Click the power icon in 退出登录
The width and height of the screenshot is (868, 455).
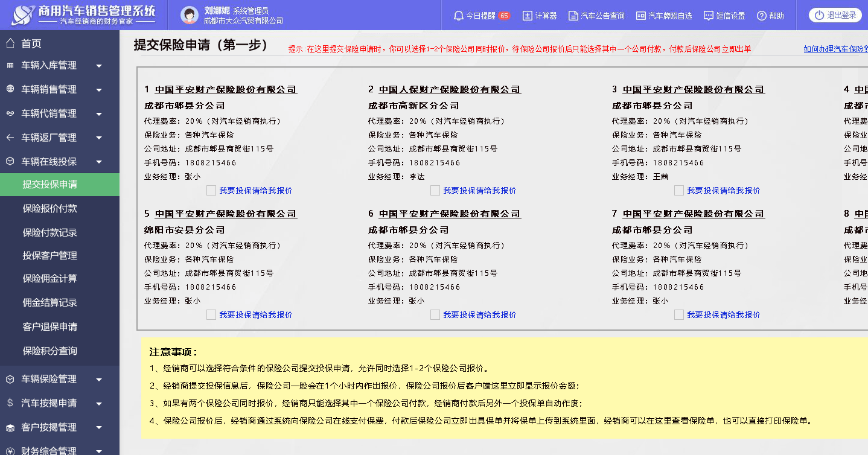pos(819,15)
